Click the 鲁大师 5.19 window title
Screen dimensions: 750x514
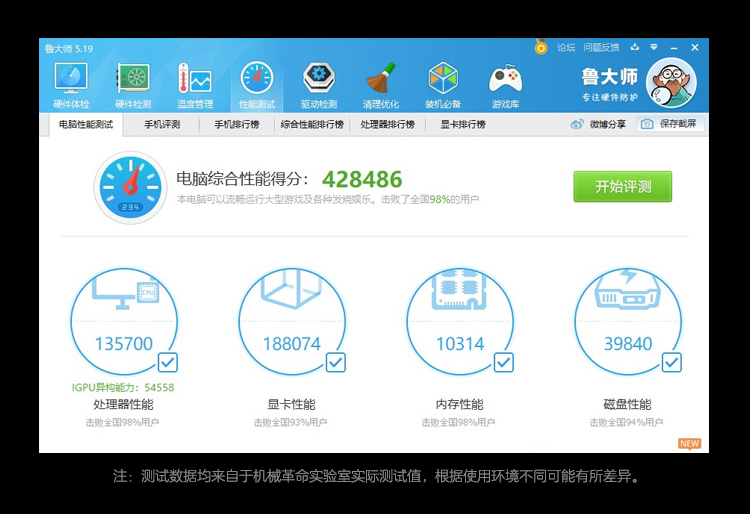[69, 49]
